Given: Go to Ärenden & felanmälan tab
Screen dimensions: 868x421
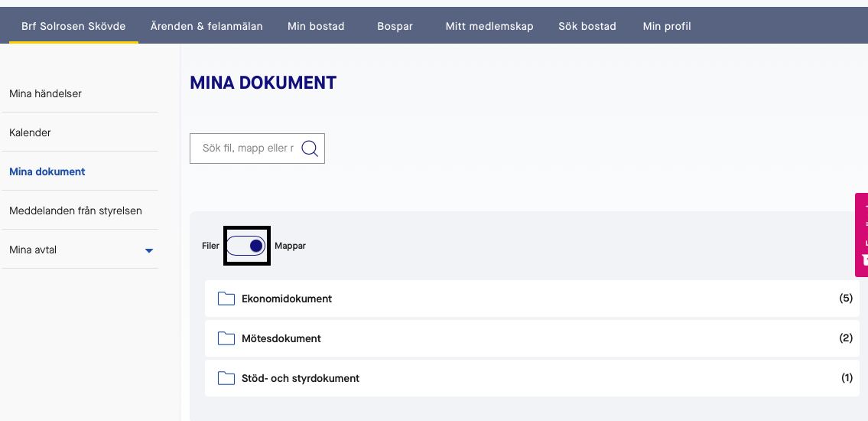Looking at the screenshot, I should click(206, 26).
